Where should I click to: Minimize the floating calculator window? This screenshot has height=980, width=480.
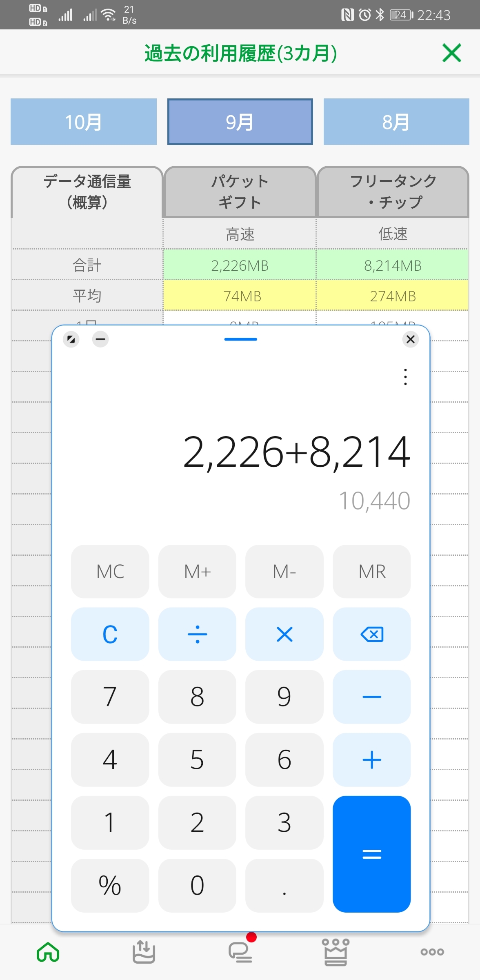pos(100,339)
